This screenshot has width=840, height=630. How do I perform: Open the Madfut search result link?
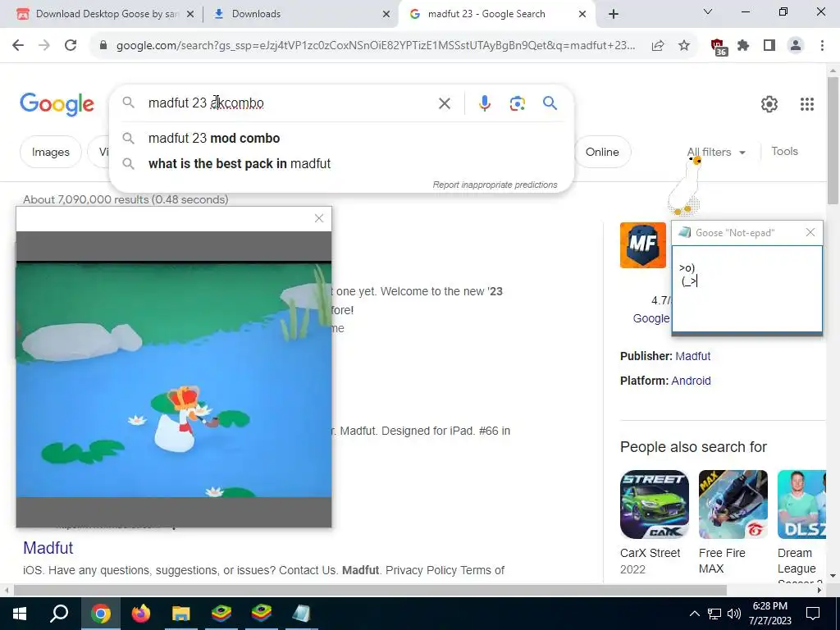[x=48, y=548]
